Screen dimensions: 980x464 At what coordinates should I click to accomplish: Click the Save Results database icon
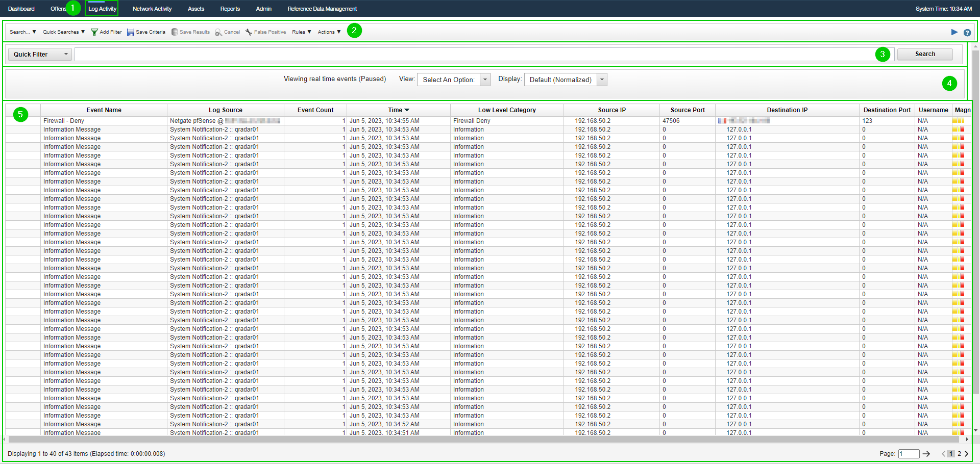point(175,32)
